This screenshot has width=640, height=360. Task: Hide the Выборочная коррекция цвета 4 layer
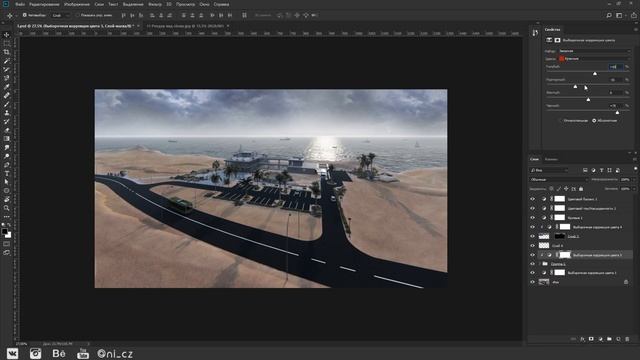[x=532, y=227]
